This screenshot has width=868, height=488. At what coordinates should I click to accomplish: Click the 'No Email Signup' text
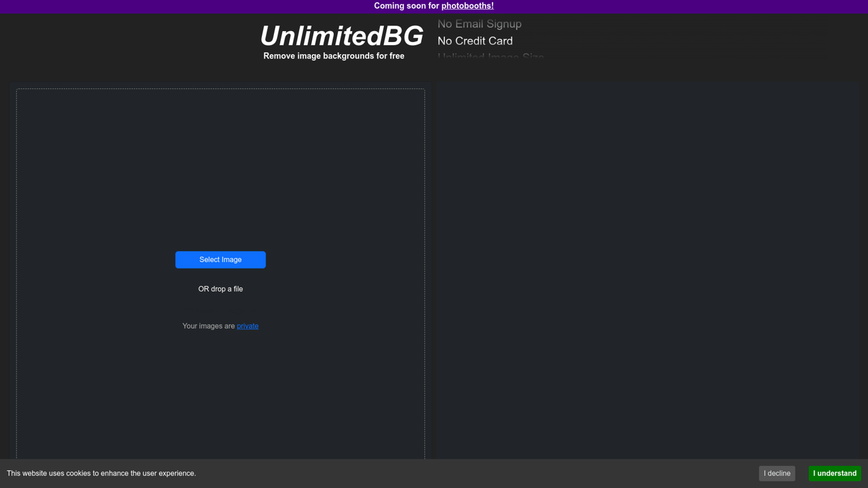tap(479, 24)
